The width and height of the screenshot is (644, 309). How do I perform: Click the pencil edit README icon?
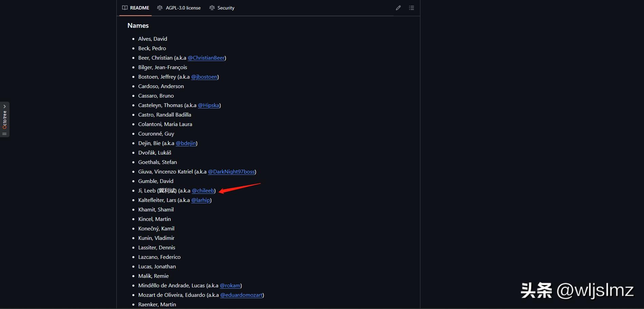tap(398, 8)
